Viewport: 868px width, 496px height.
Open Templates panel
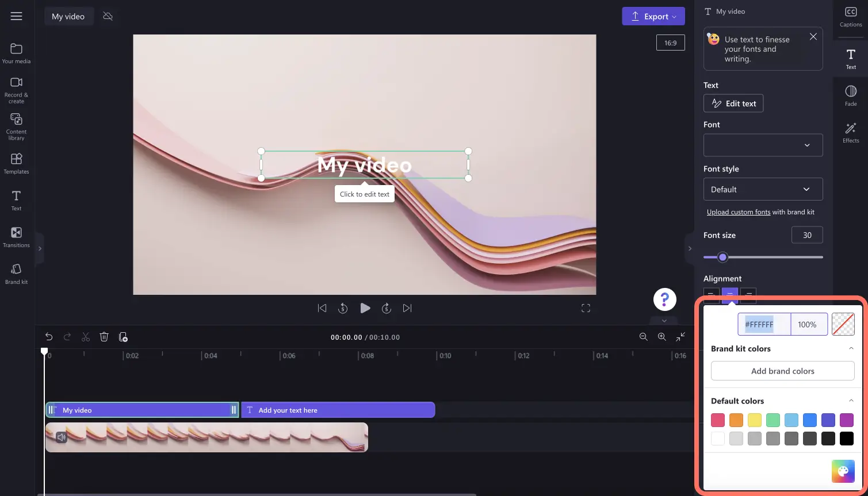(16, 164)
